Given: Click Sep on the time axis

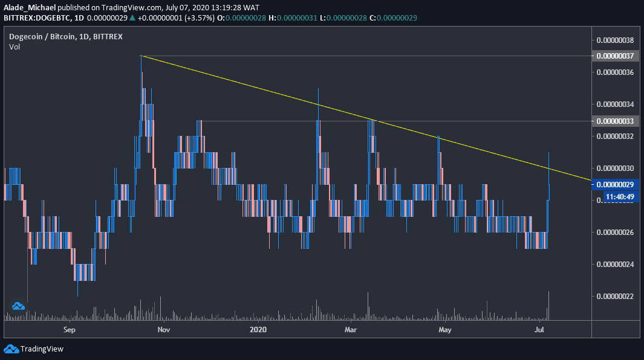Looking at the screenshot, I should click(69, 330).
